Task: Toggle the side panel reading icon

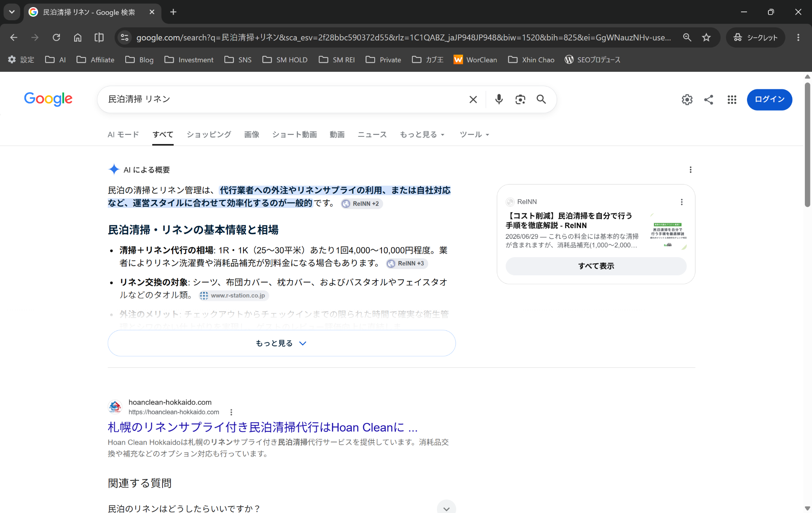Action: [x=99, y=37]
